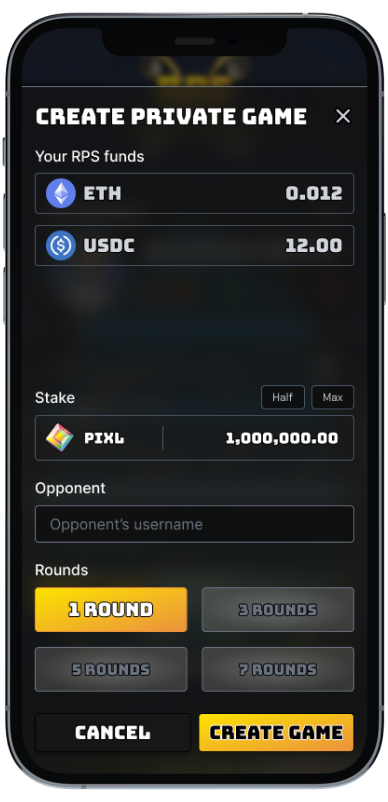
Task: Click the Ethereum diamond icon
Action: click(x=61, y=193)
